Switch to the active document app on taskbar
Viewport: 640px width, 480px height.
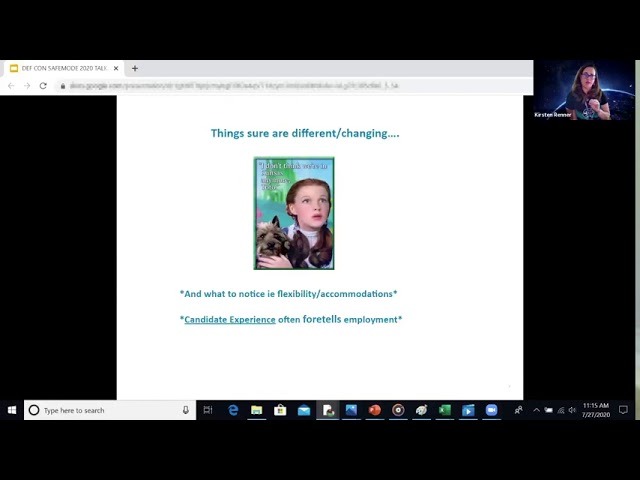pyautogui.click(x=328, y=410)
